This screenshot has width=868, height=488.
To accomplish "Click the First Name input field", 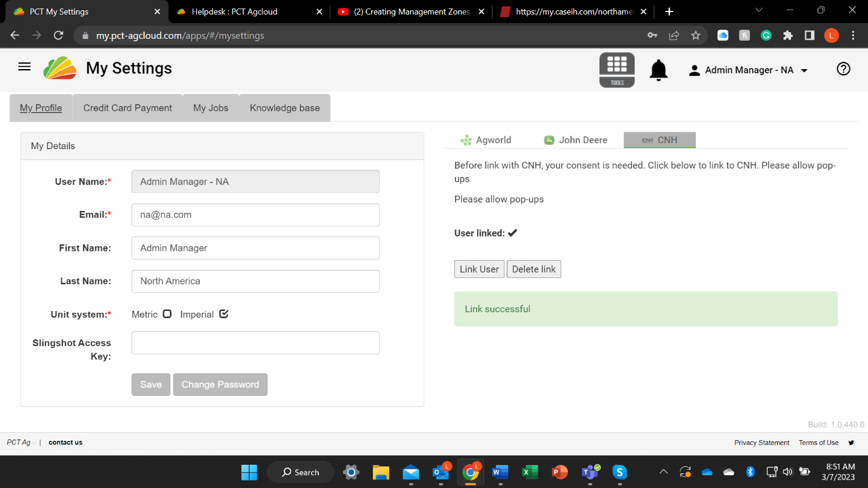I will coord(256,248).
